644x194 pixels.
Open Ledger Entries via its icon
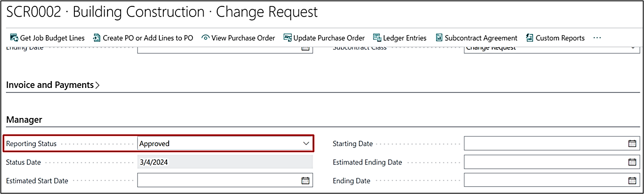click(x=377, y=38)
